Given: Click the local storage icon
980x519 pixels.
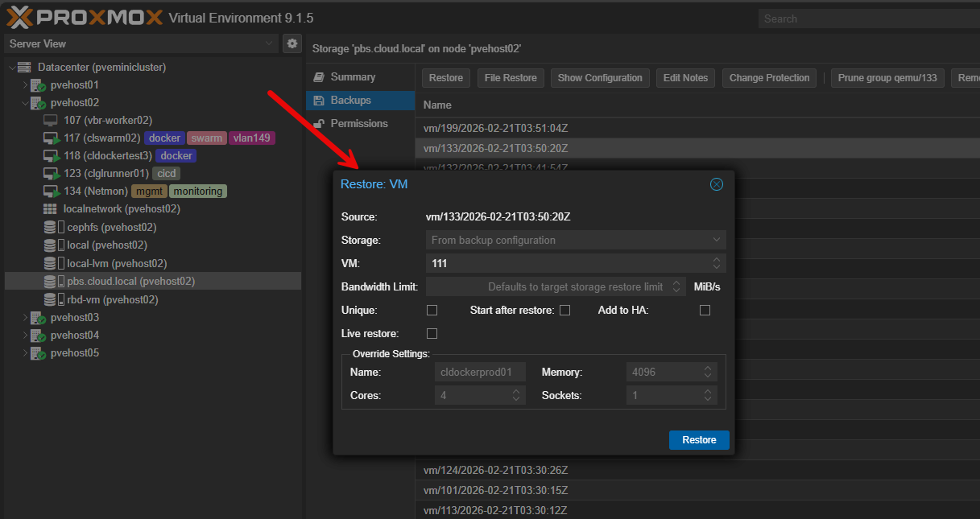Looking at the screenshot, I should [x=53, y=245].
